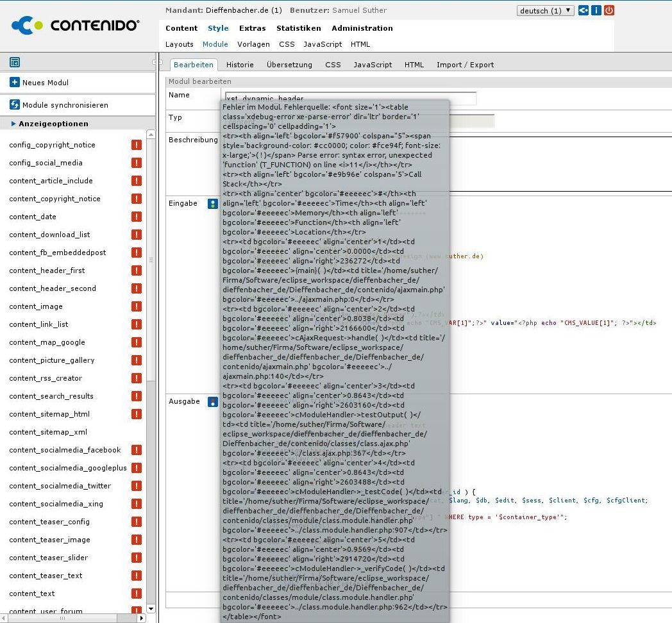
Task: Click the module list scrollbar down arrow
Action: pos(151,608)
